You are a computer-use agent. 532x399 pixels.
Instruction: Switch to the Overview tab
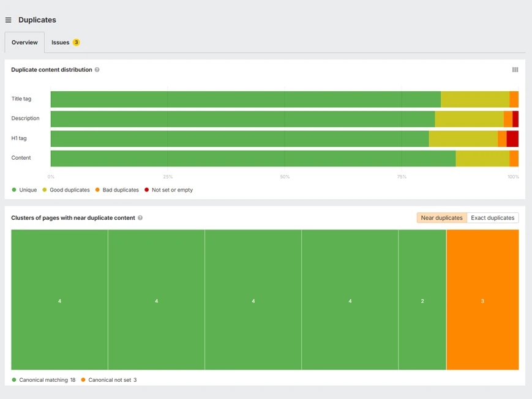[x=24, y=42]
